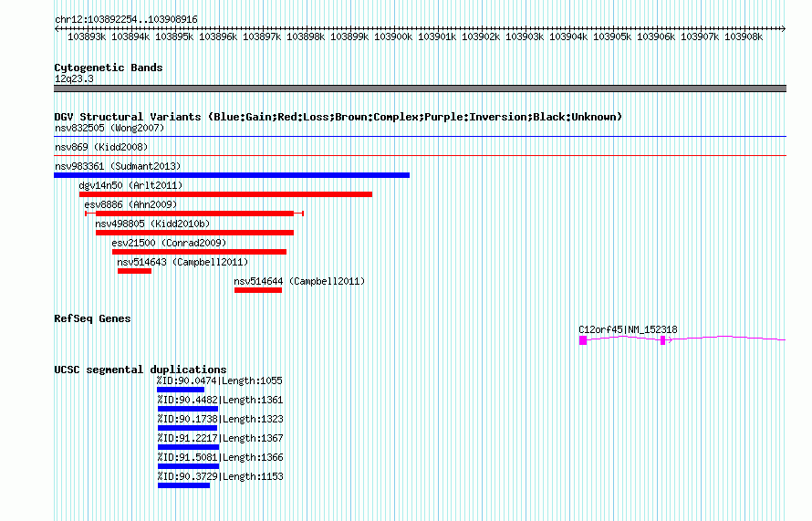Click the 103897k ruler tick label
This screenshot has height=521, width=812.
(262, 36)
